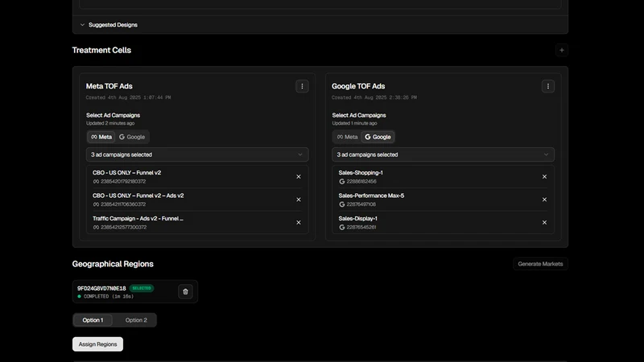Remove Sales-Shopping-1 campaign
The image size is (644, 362).
[544, 176]
